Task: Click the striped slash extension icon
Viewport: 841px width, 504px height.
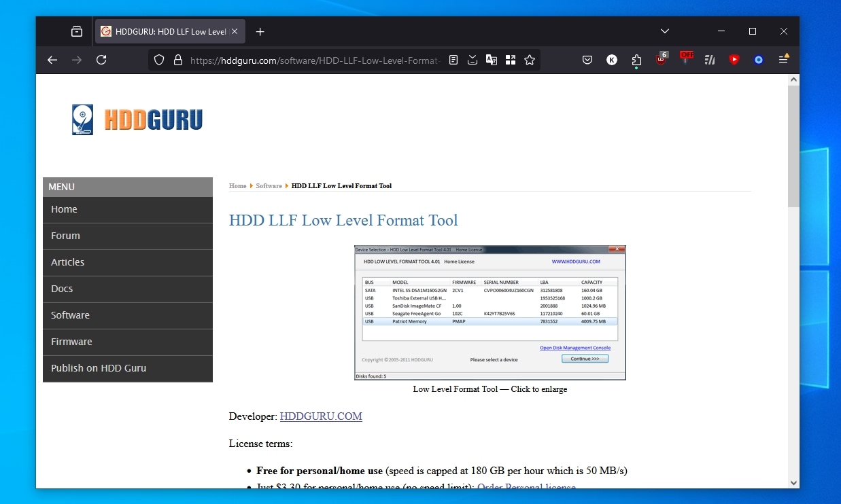Action: click(710, 60)
